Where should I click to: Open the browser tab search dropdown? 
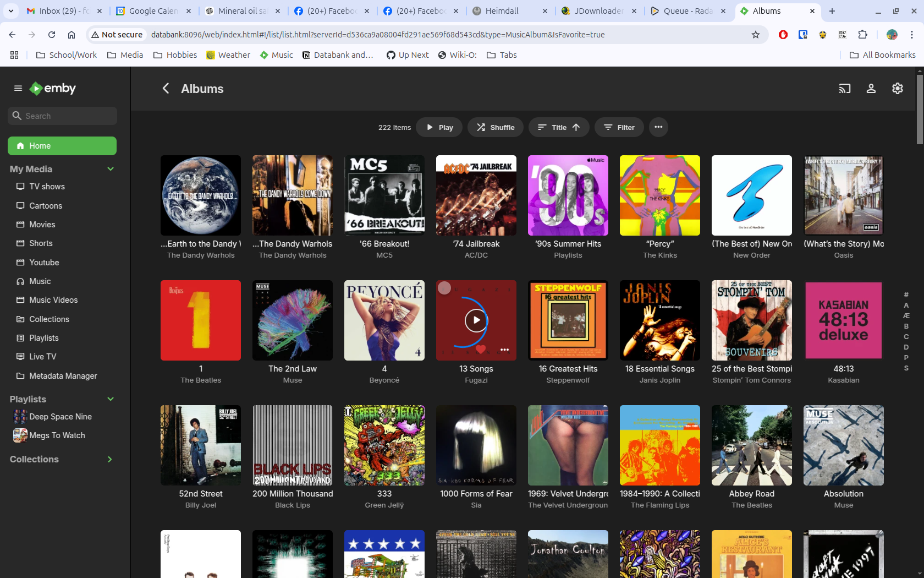click(10, 10)
